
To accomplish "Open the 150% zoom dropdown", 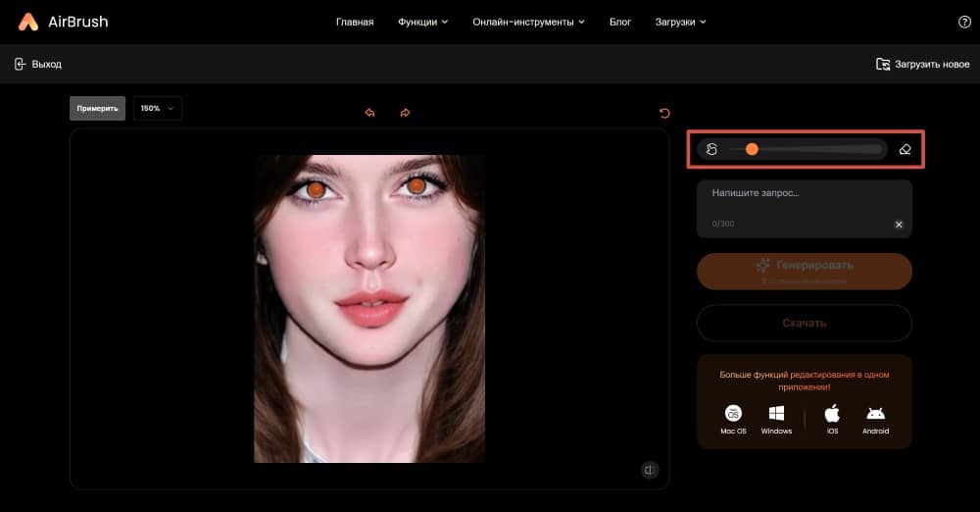I will pos(158,108).
